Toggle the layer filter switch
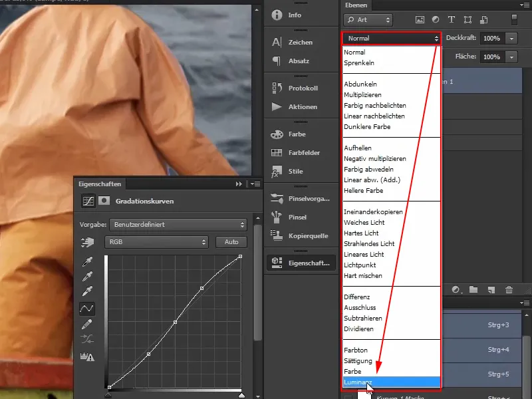This screenshot has width=532, height=399. pos(514,20)
